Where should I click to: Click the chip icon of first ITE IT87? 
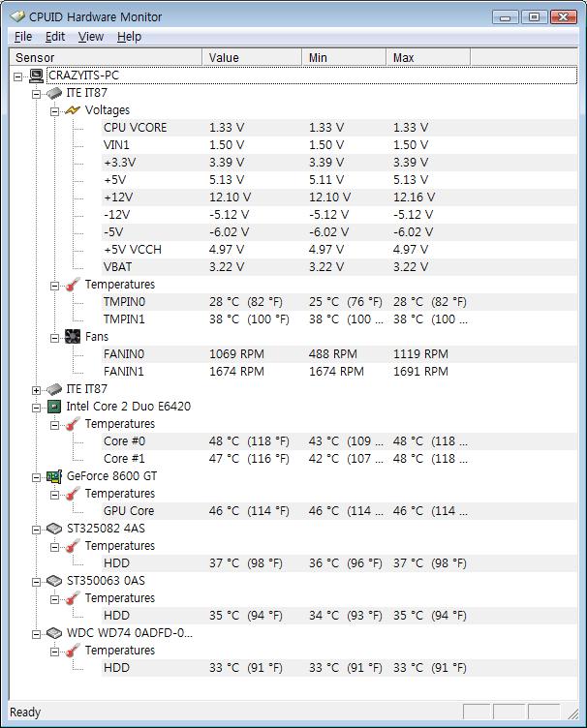(54, 93)
